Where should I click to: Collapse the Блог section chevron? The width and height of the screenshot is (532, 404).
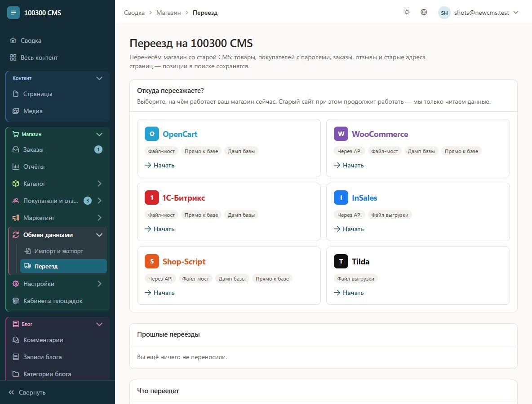[x=99, y=325]
